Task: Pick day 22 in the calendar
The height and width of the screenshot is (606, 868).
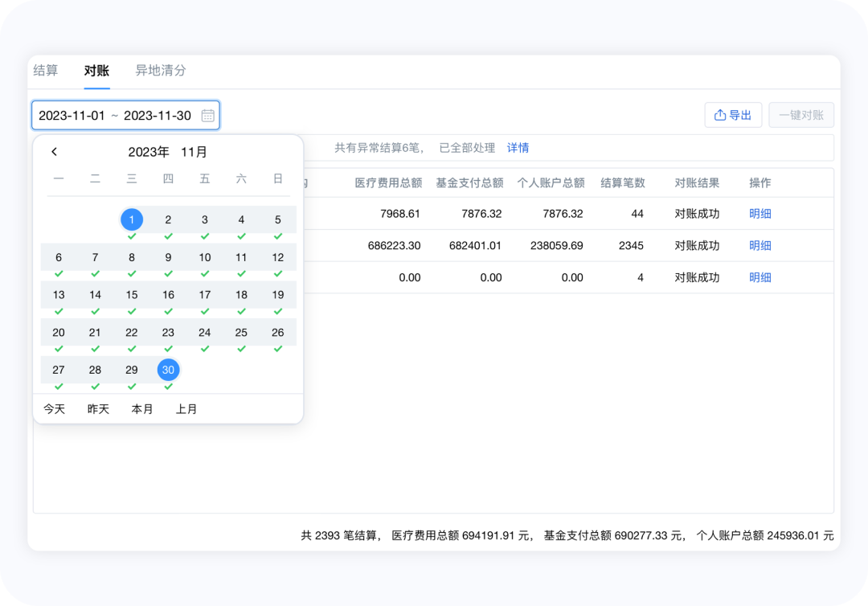Action: 132,333
